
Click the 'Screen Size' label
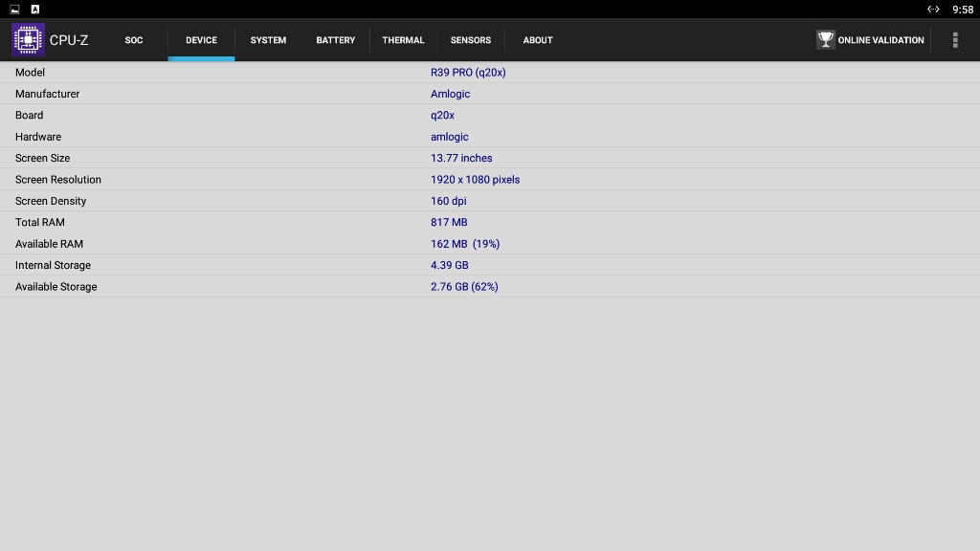pos(42,158)
